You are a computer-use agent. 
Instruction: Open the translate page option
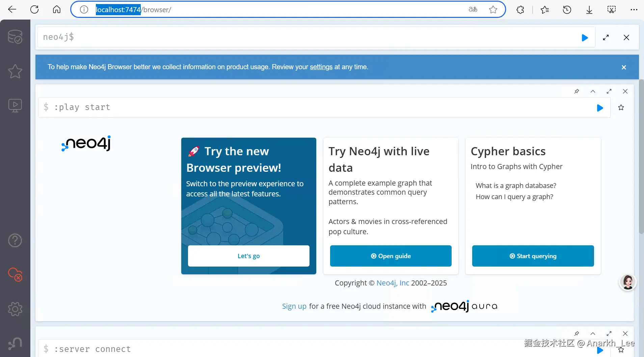point(473,9)
